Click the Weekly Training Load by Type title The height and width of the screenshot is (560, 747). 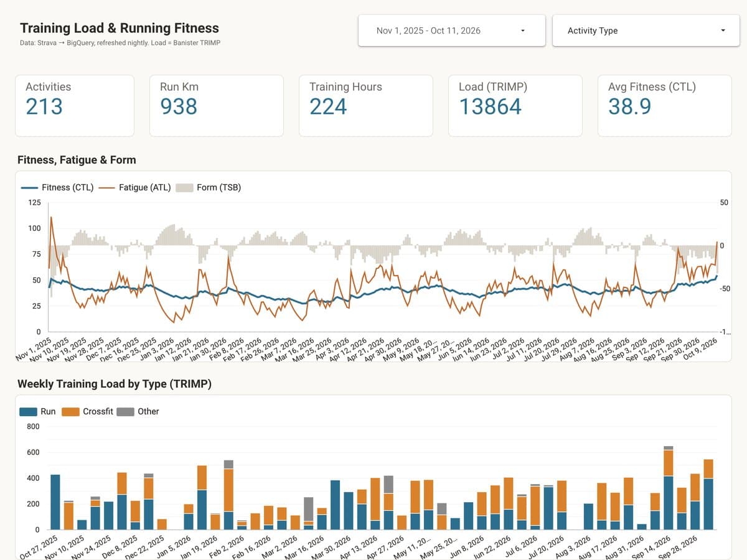[115, 384]
